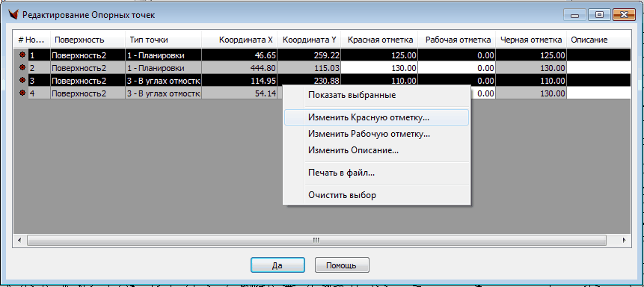Sort by the 'Тип точки' column header
Image resolution: width=644 pixels, height=287 pixels.
tap(163, 40)
